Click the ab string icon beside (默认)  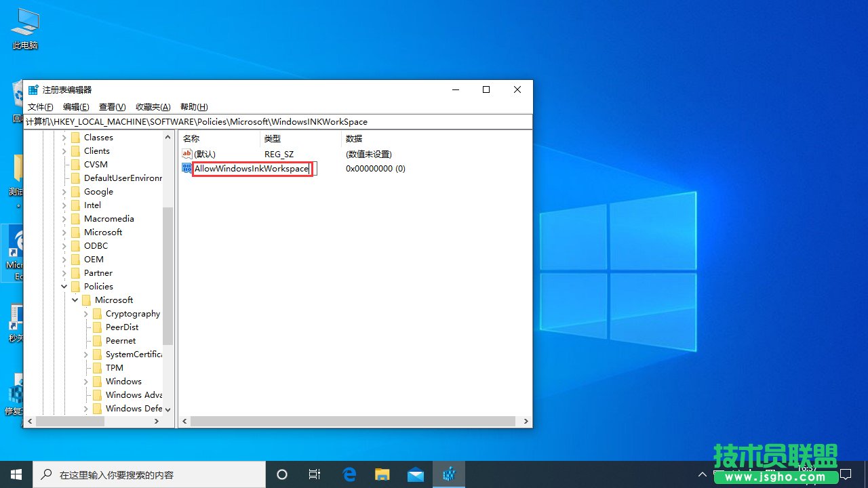[x=186, y=154]
